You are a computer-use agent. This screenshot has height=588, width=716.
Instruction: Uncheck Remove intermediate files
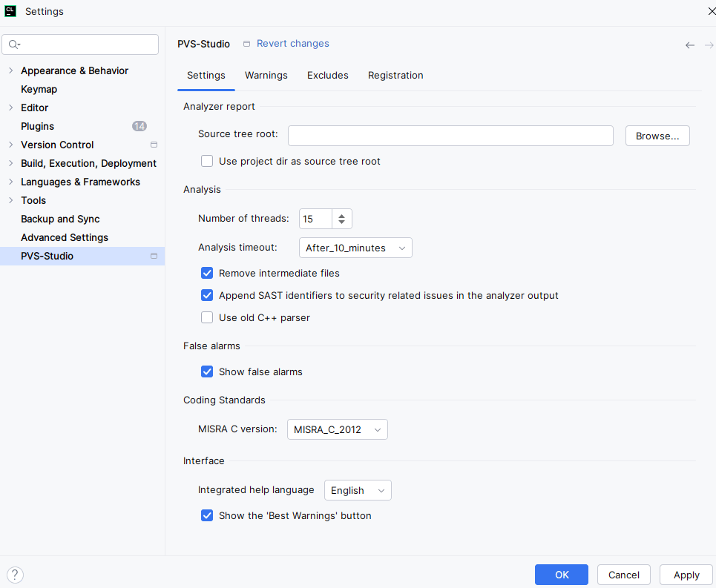[207, 273]
